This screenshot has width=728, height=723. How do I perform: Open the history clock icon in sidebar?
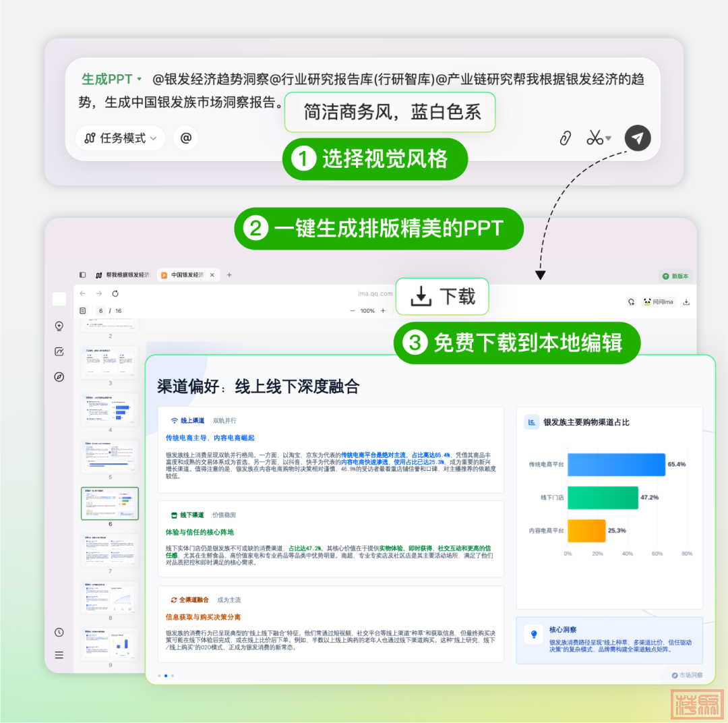point(59,632)
